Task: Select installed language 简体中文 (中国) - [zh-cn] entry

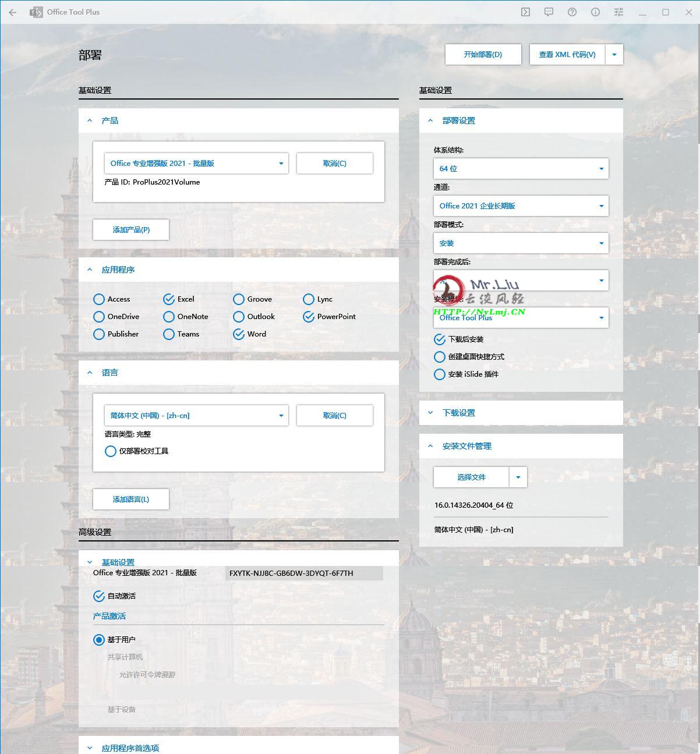Action: [474, 530]
